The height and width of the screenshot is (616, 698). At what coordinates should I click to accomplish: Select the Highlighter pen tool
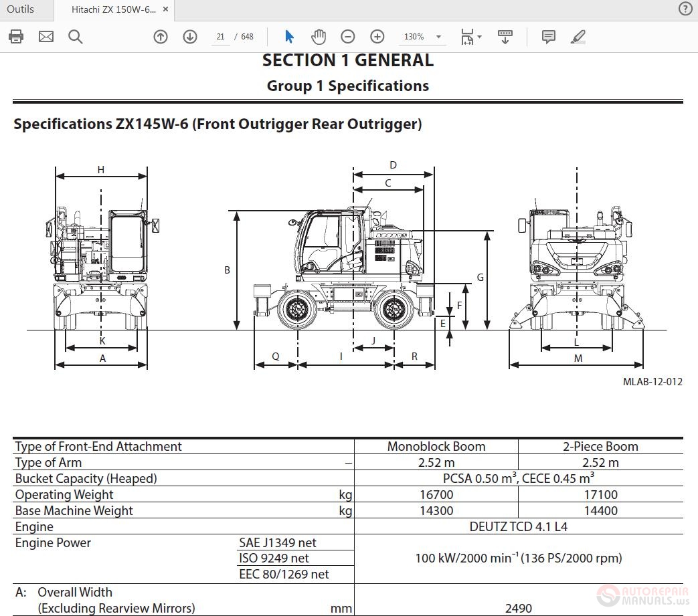tap(578, 37)
